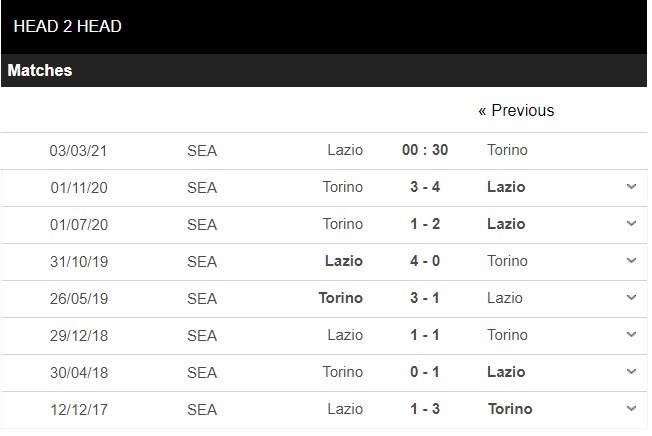
Task: Select Lazio in the 03/03/21 fixture
Action: [345, 150]
